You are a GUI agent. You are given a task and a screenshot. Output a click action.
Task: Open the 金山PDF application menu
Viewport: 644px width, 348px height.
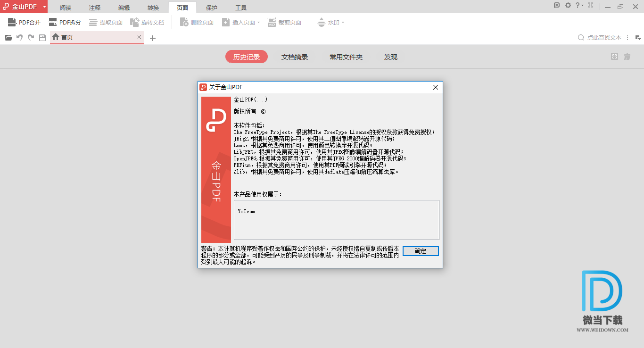(x=24, y=7)
